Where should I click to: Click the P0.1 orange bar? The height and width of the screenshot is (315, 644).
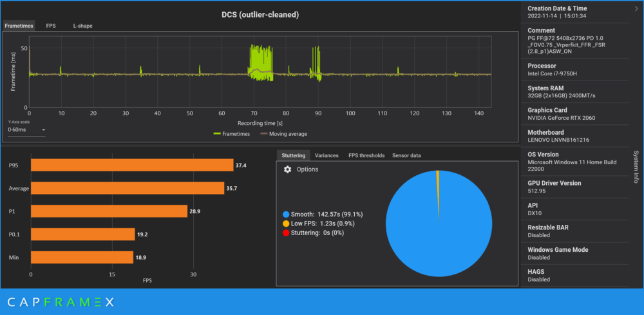point(83,234)
